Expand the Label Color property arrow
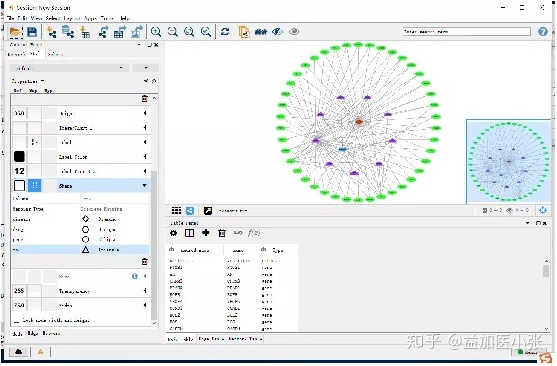The width and height of the screenshot is (557, 366). point(145,157)
